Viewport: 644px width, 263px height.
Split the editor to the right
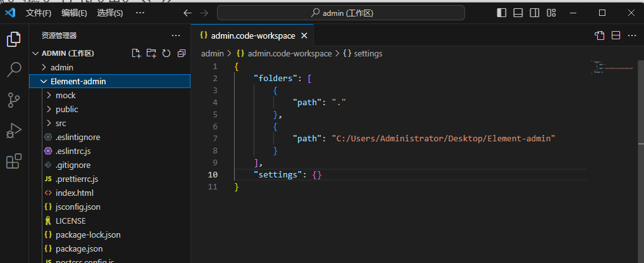click(x=616, y=36)
